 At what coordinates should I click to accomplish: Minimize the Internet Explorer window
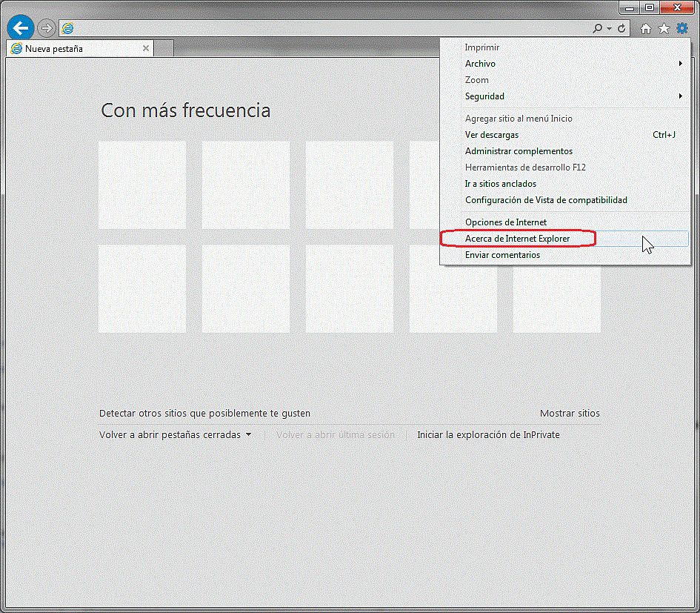[x=630, y=7]
